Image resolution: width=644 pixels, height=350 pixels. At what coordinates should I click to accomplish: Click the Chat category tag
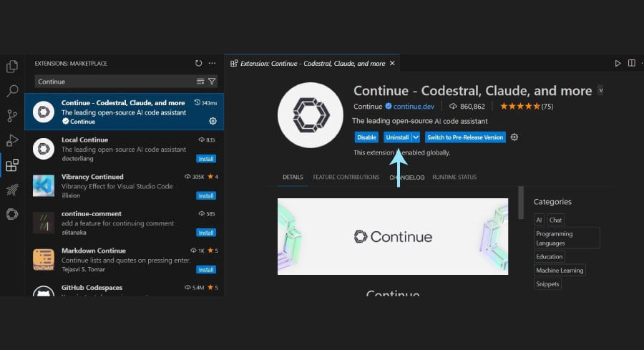(x=556, y=220)
